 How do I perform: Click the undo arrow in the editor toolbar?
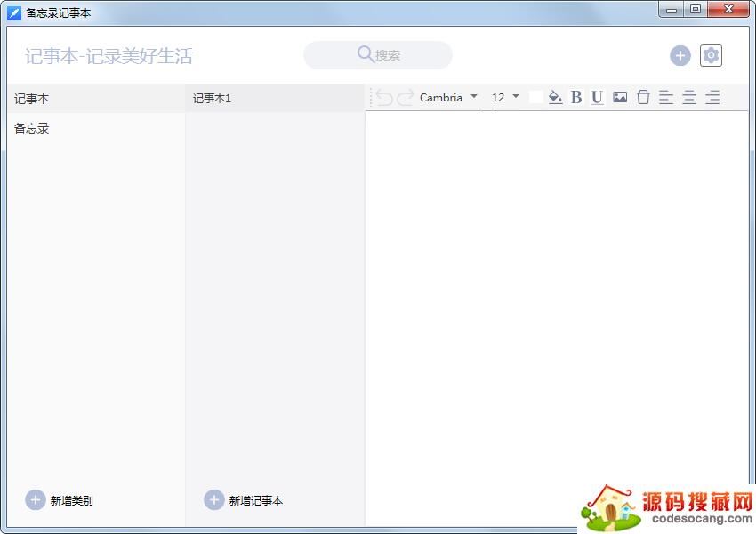pyautogui.click(x=384, y=98)
